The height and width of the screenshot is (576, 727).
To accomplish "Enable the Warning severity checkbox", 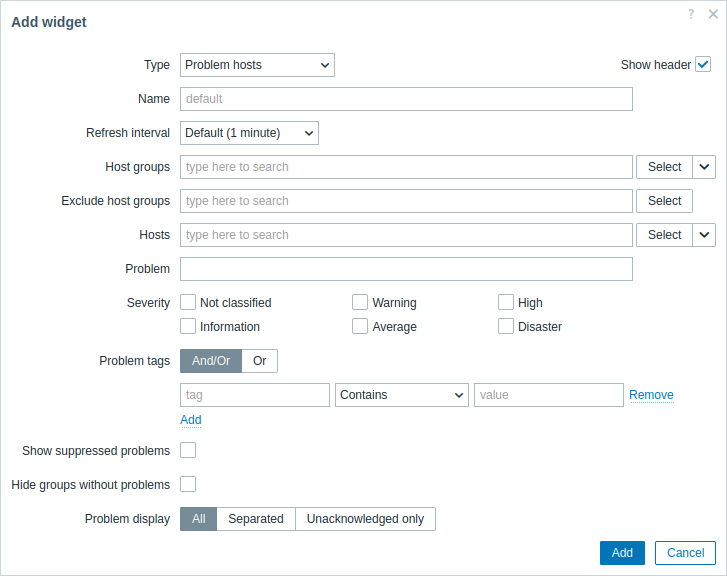I will point(360,302).
